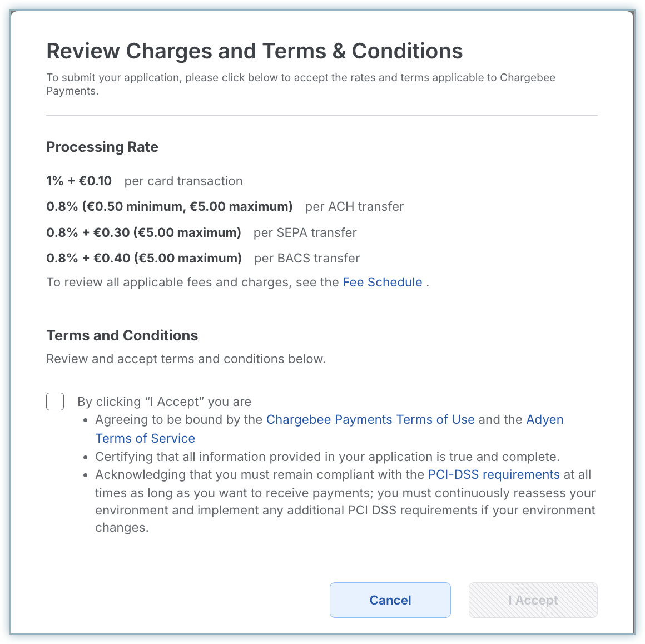This screenshot has height=644, width=645.
Task: Open the PCI-DSS requirements link
Action: click(x=494, y=474)
